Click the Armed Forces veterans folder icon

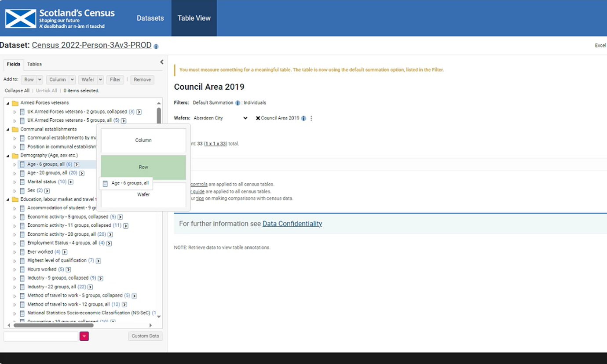[x=15, y=103]
